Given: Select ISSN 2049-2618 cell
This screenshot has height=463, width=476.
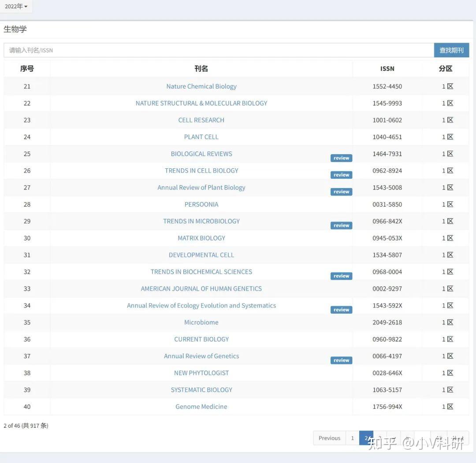Looking at the screenshot, I should (x=387, y=322).
